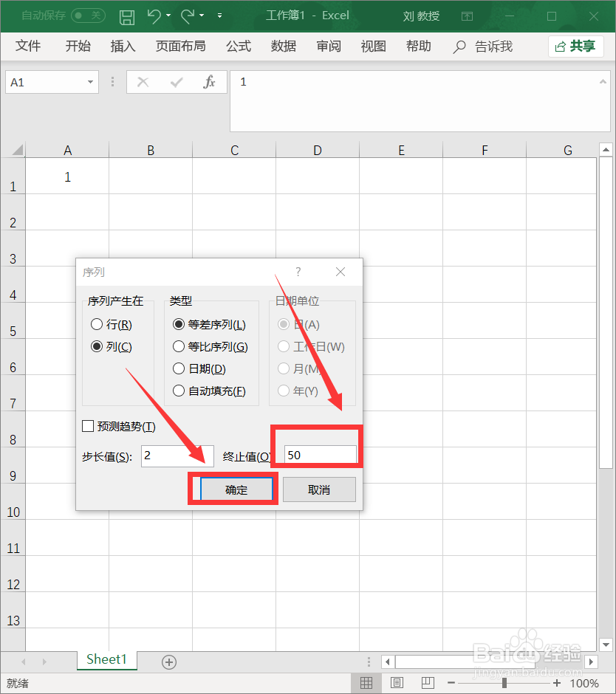The image size is (616, 694).
Task: Click the Undo icon
Action: 155,16
